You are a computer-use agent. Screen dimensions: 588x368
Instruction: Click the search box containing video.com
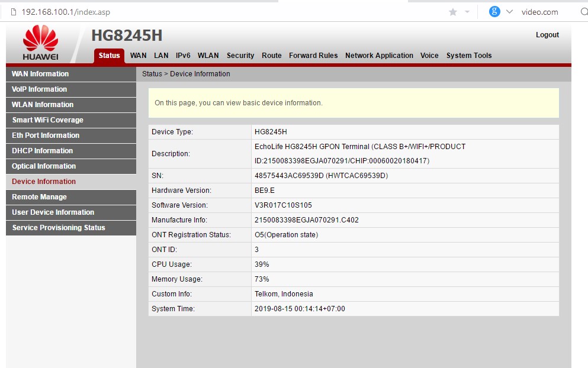539,12
